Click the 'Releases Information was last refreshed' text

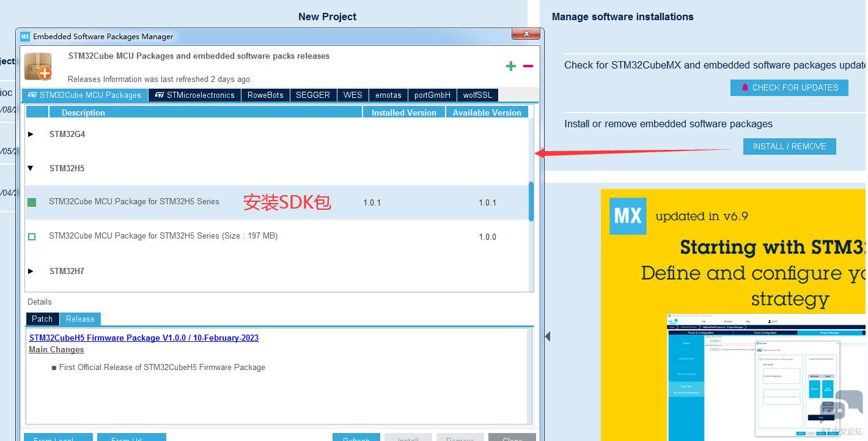(x=160, y=80)
